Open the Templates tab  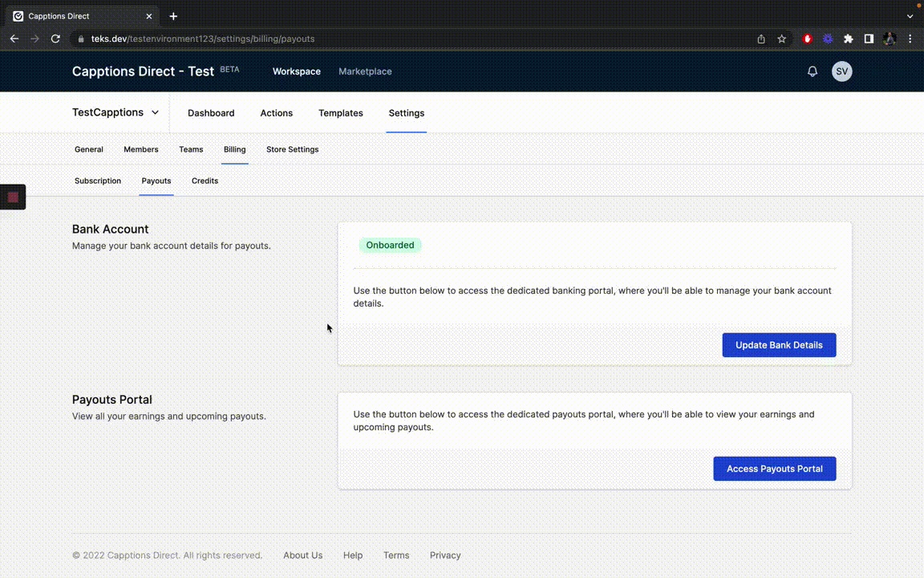pyautogui.click(x=341, y=113)
